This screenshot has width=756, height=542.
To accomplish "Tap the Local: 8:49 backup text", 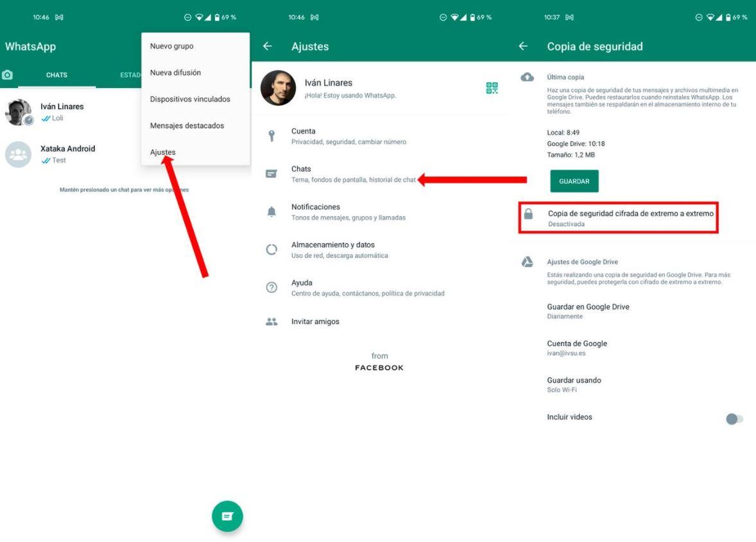I will [x=563, y=133].
